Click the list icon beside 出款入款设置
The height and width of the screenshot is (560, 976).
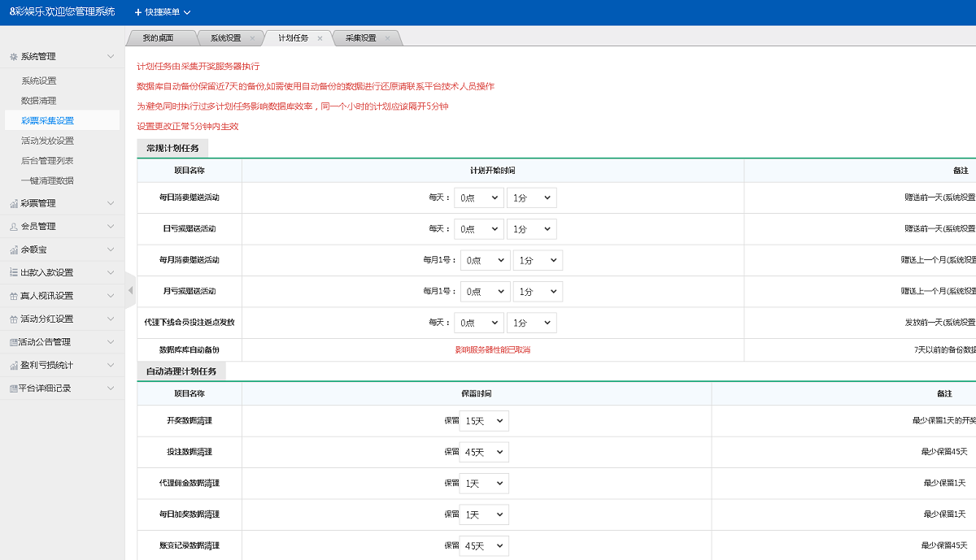pyautogui.click(x=14, y=273)
